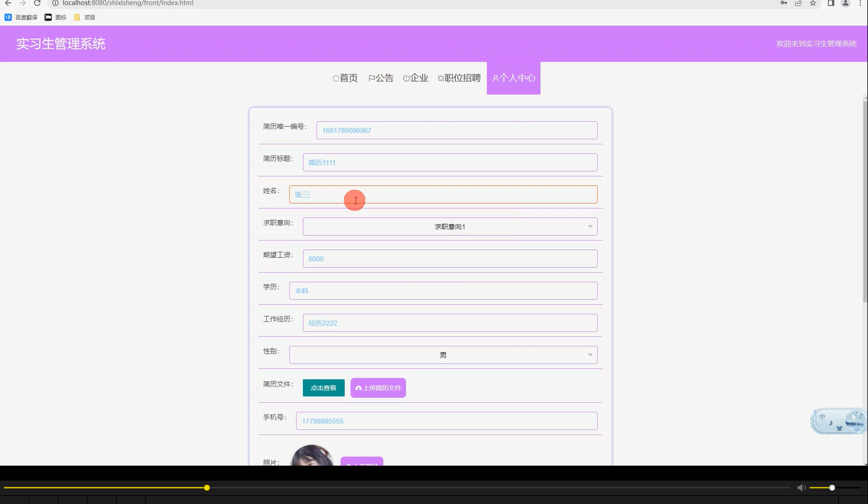Screen dimensions: 868x504
Task: Open the 百度翻译 bookmark icon
Action: pos(8,17)
